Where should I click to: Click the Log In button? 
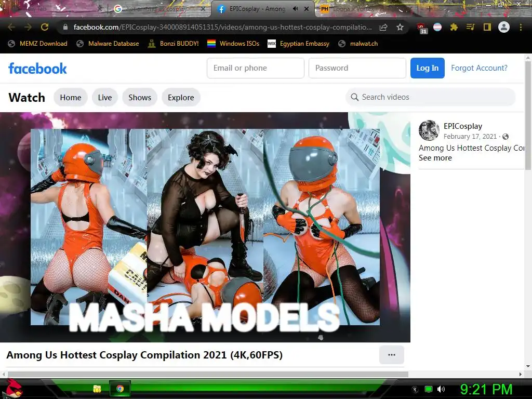click(x=428, y=68)
